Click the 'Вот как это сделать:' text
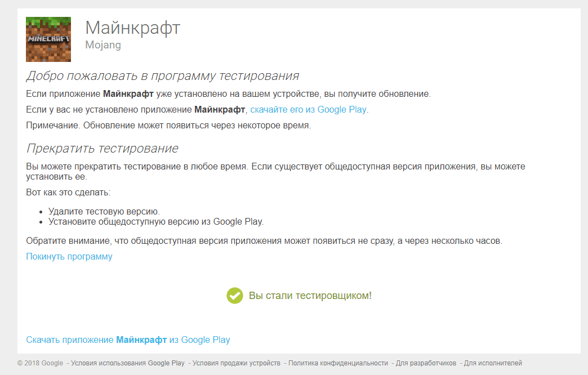Viewport: 588px width, 375px height. [x=68, y=193]
